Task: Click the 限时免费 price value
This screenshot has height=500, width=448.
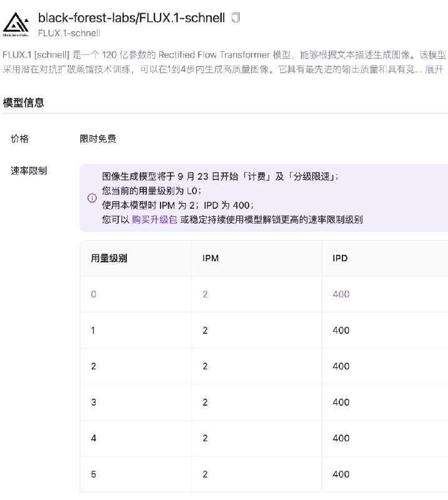Action: pos(98,139)
